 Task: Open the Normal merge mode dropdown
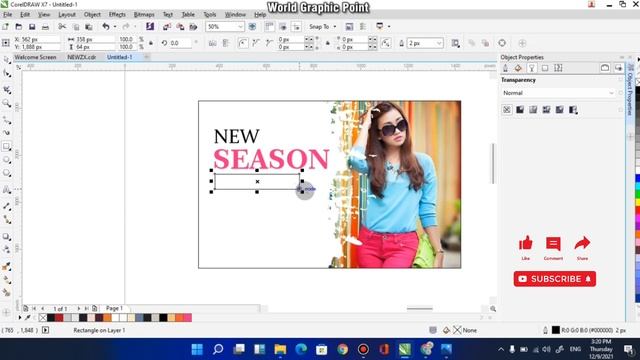[x=558, y=93]
